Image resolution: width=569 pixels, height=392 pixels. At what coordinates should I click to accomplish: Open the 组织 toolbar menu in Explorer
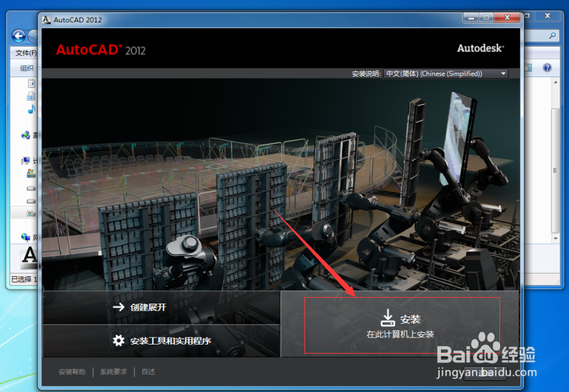[x=27, y=68]
